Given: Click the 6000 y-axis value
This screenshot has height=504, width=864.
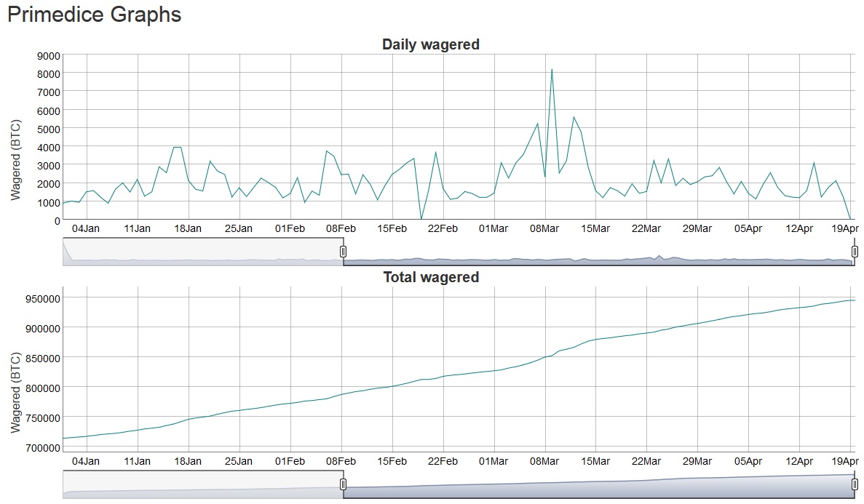Looking at the screenshot, I should pyautogui.click(x=49, y=111).
